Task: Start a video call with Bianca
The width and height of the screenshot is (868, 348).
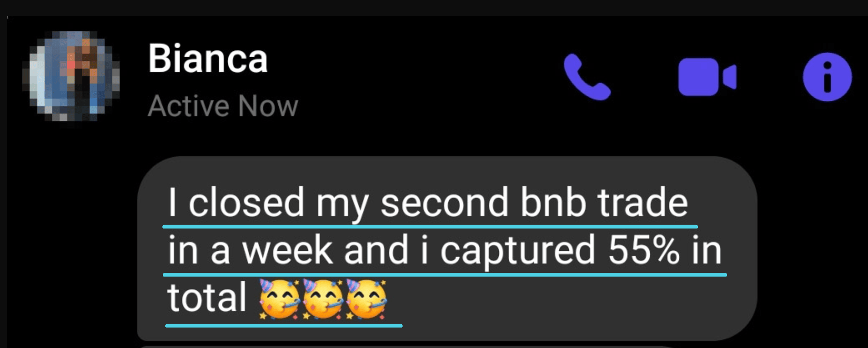Action: point(707,77)
